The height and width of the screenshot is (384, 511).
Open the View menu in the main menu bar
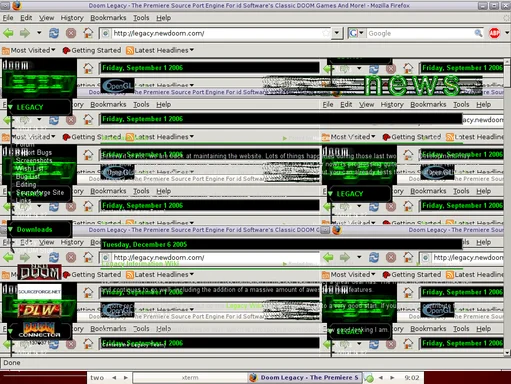(46, 18)
